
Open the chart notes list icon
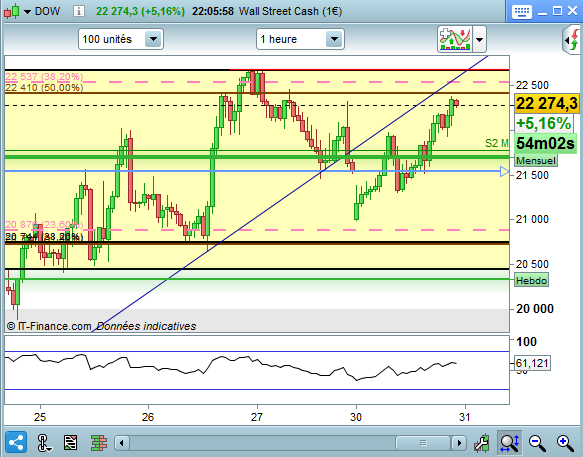coord(70,442)
